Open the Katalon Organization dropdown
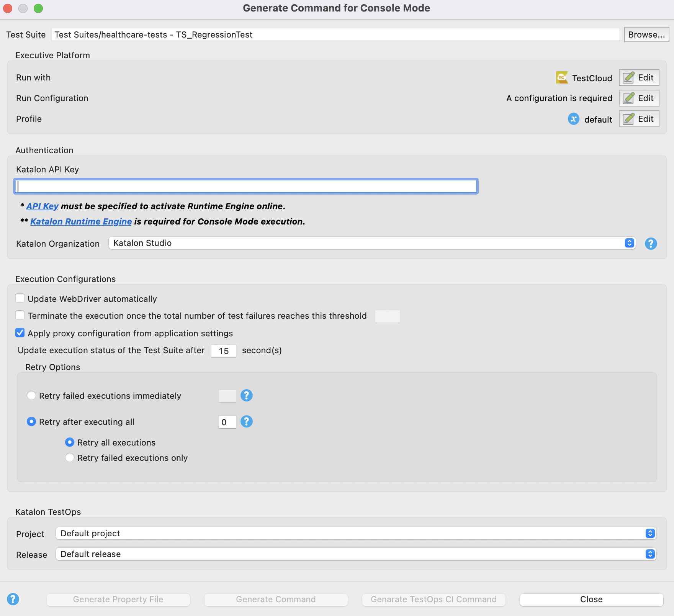The width and height of the screenshot is (674, 616). (x=372, y=243)
